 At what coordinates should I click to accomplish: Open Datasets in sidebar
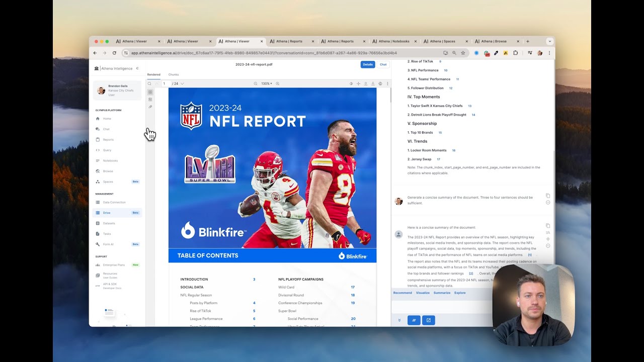[118, 223]
